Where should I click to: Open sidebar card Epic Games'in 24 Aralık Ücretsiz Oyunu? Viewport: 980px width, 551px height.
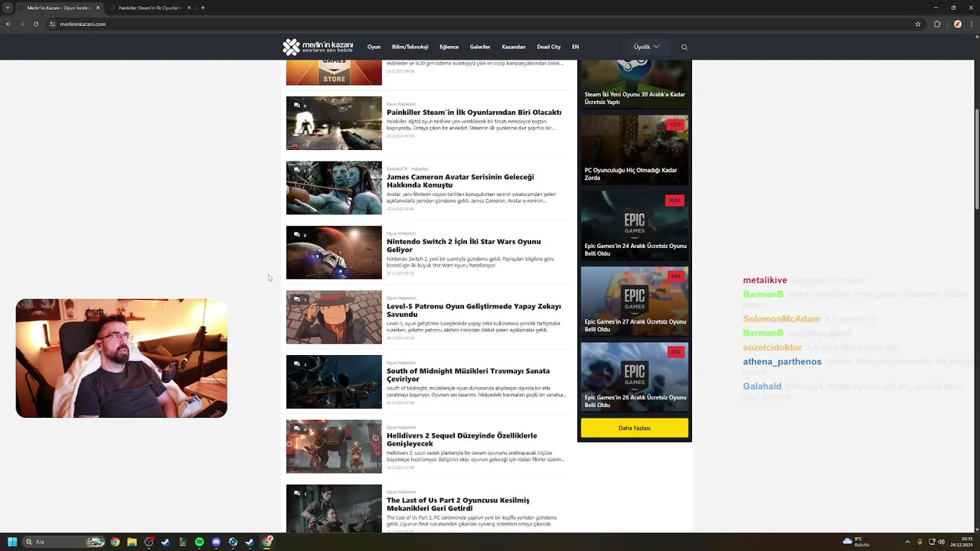(635, 226)
